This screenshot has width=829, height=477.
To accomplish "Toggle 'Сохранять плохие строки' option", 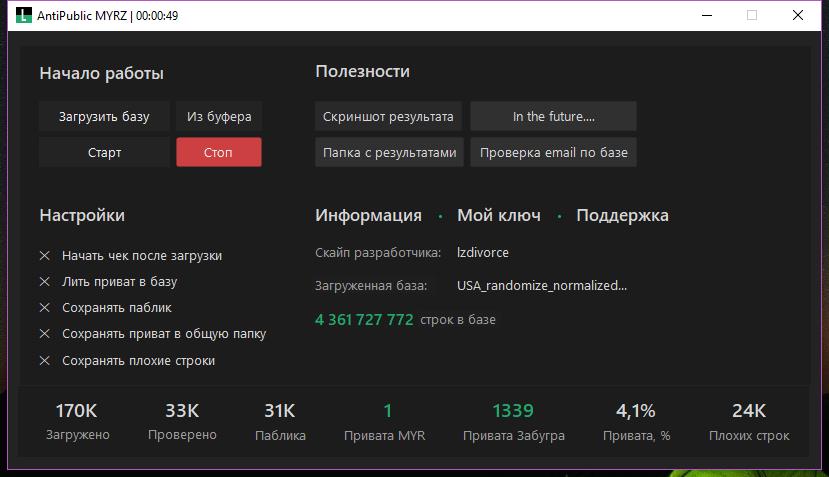I will pyautogui.click(x=45, y=360).
